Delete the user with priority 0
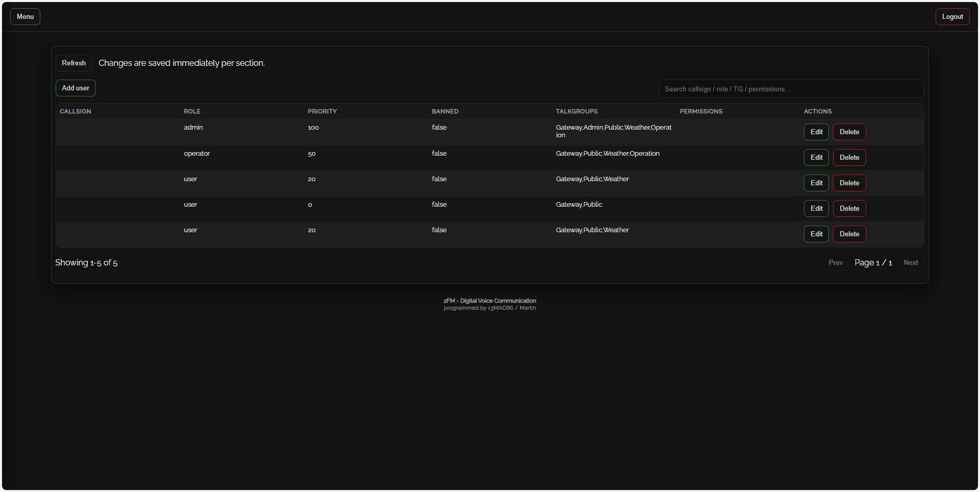The height and width of the screenshot is (492, 980). [849, 209]
